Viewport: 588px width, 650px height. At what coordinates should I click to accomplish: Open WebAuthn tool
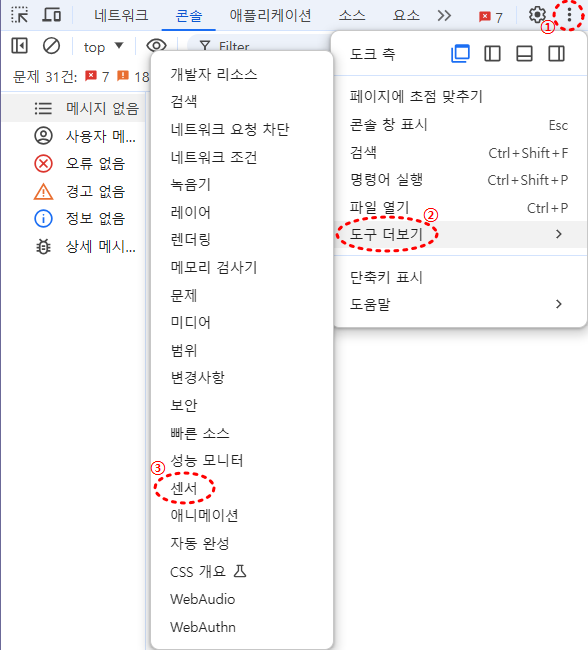coord(242,627)
